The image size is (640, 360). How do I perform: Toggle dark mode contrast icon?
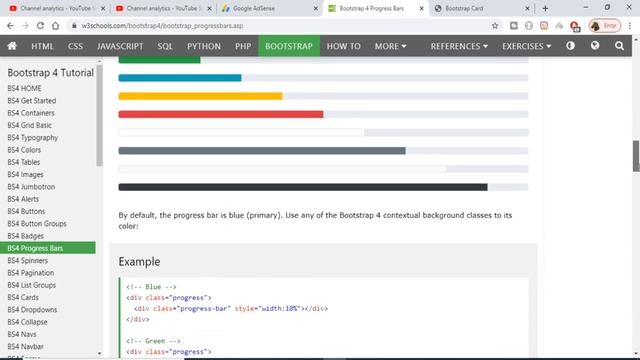pyautogui.click(x=570, y=46)
